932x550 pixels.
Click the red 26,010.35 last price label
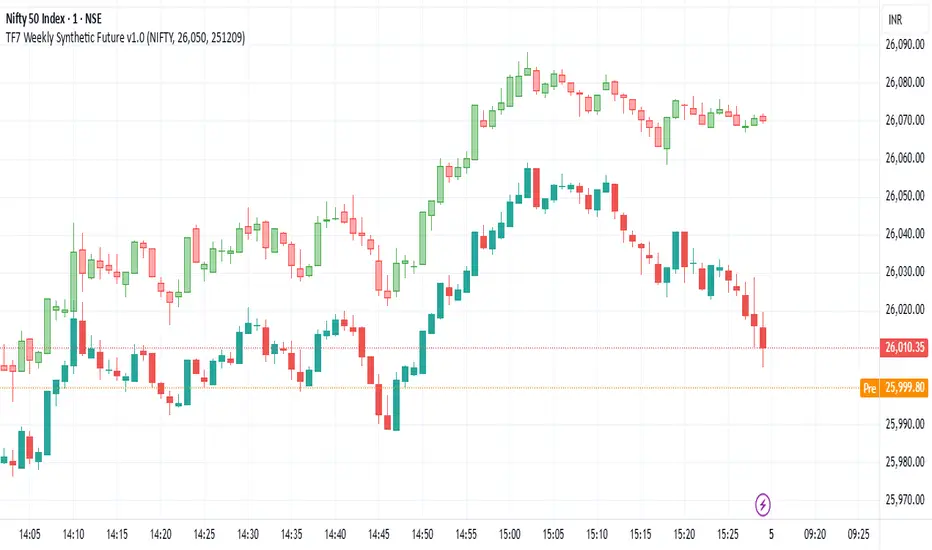coord(903,348)
